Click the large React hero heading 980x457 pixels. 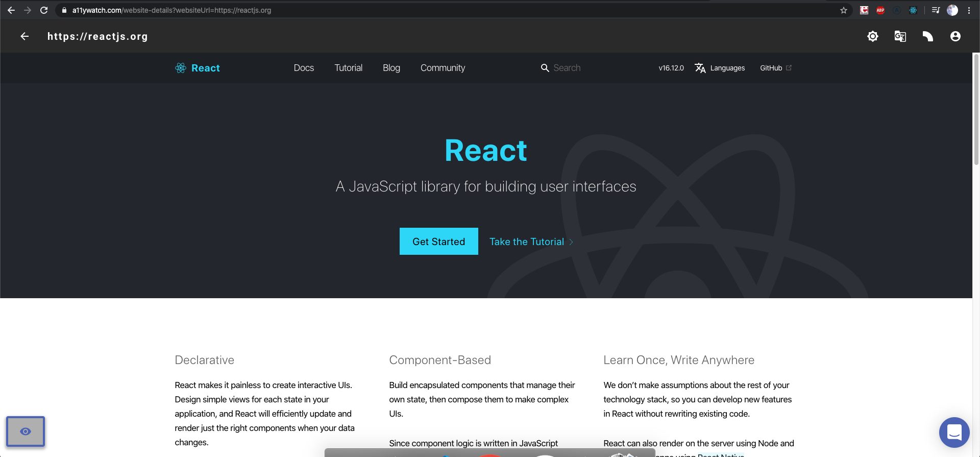tap(486, 151)
